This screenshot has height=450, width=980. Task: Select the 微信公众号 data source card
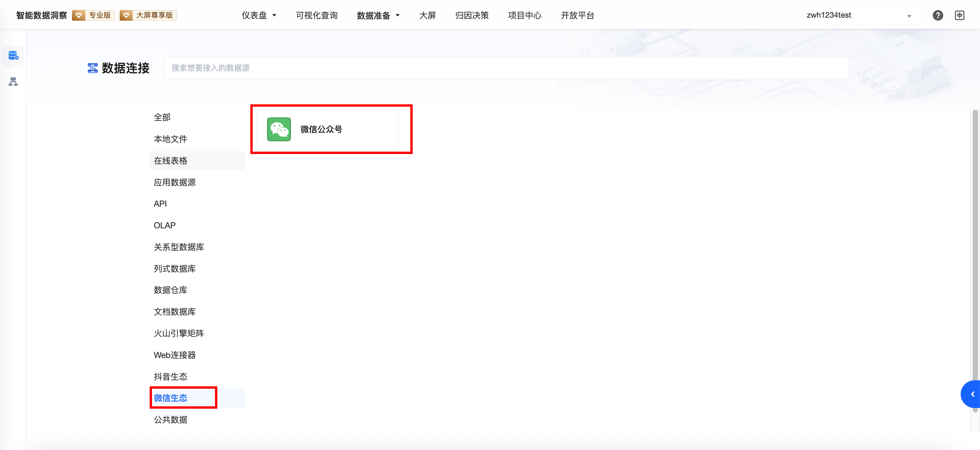(328, 129)
